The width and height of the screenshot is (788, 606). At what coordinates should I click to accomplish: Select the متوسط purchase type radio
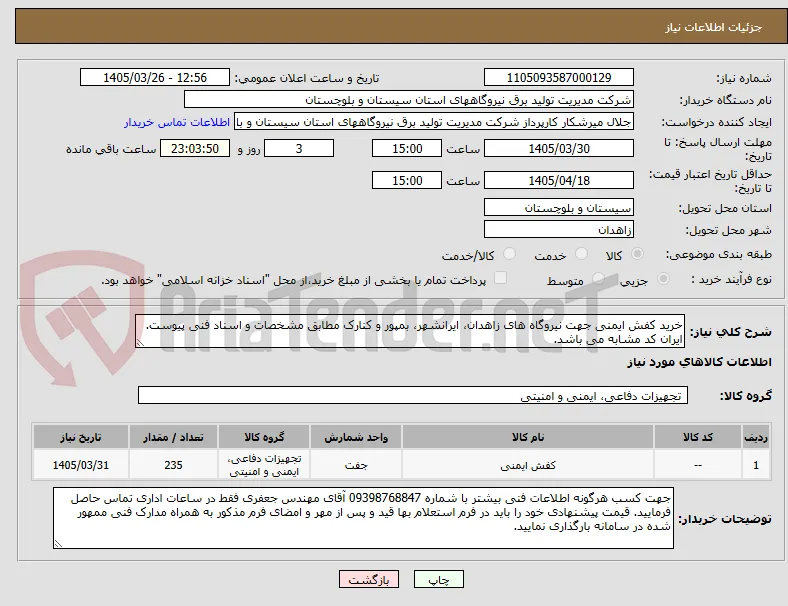(598, 278)
